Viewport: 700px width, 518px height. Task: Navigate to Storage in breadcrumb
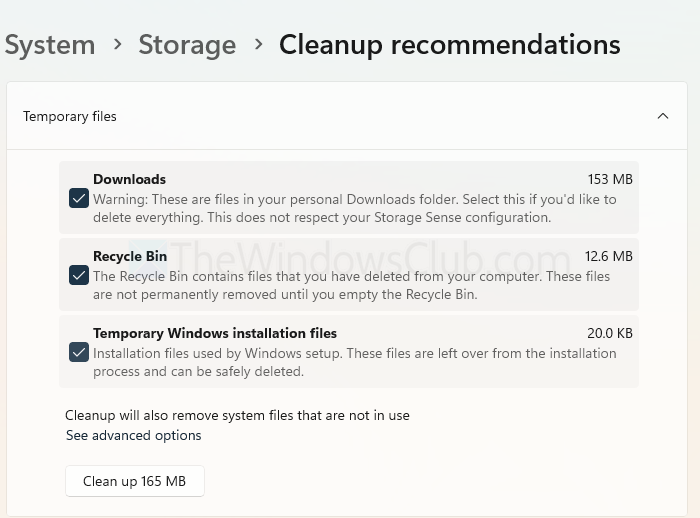pos(187,45)
